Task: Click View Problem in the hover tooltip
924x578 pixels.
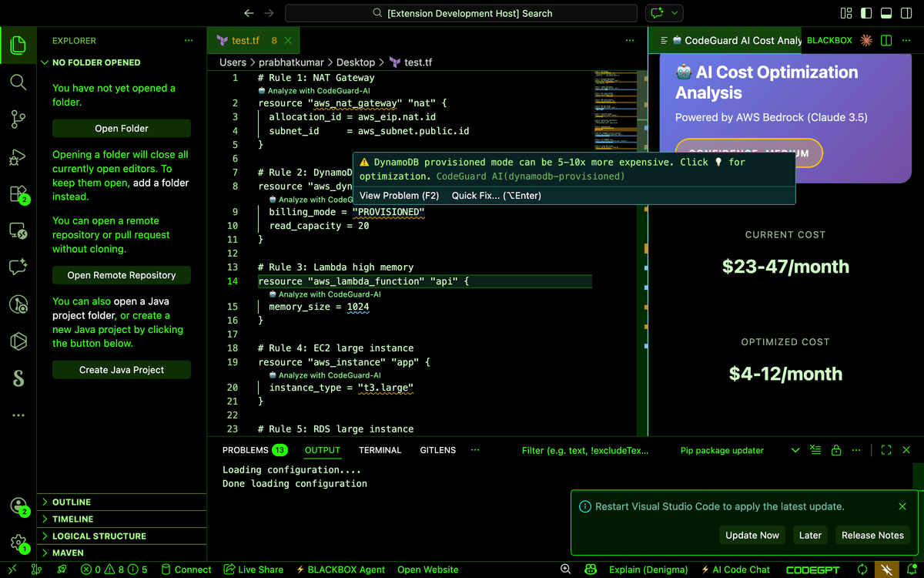Action: [399, 196]
